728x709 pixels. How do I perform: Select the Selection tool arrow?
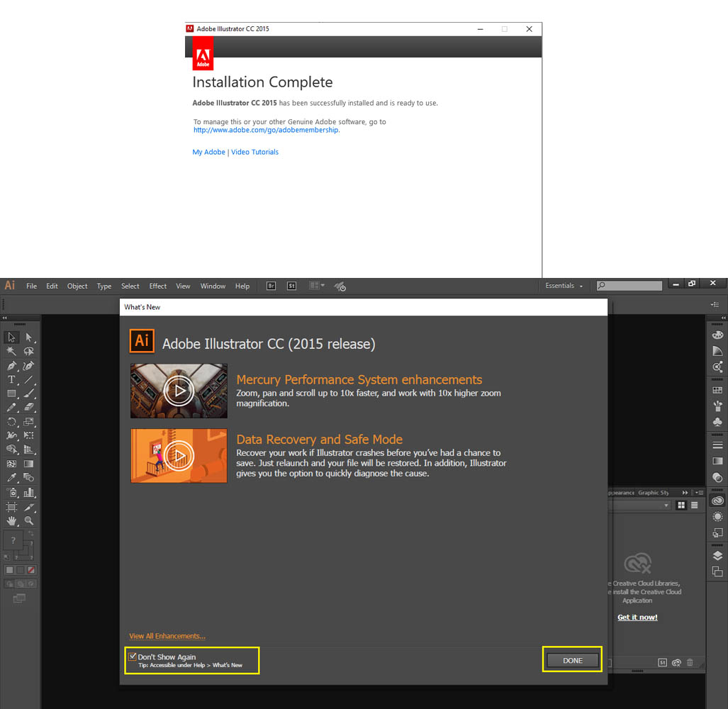pyautogui.click(x=11, y=337)
